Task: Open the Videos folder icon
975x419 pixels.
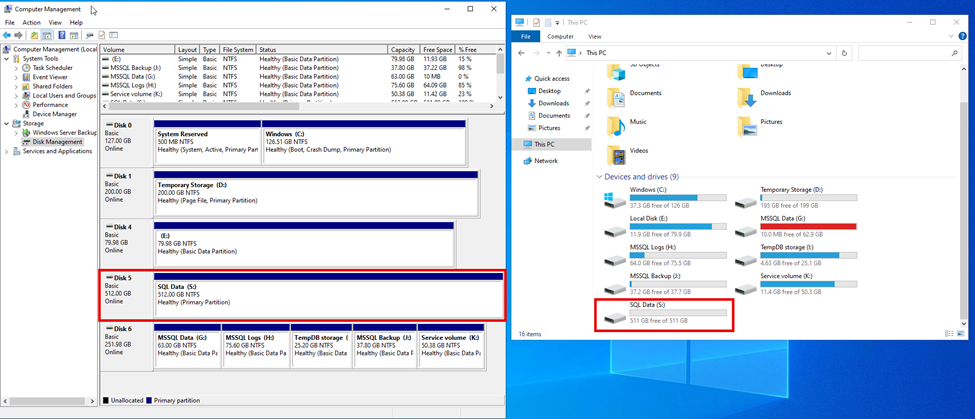Action: pyautogui.click(x=617, y=155)
